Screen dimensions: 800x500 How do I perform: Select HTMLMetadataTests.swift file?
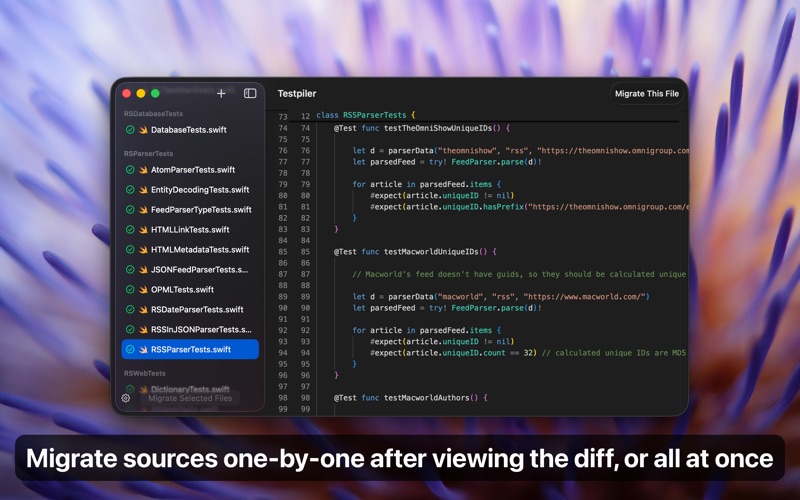click(190, 249)
